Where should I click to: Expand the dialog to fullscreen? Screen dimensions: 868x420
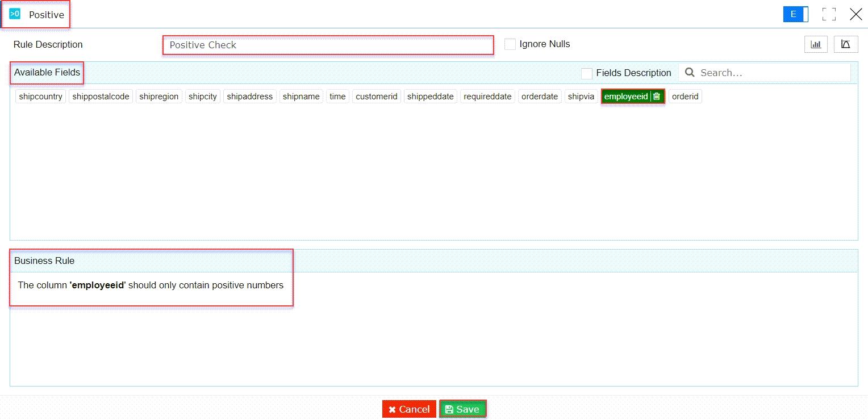click(829, 14)
